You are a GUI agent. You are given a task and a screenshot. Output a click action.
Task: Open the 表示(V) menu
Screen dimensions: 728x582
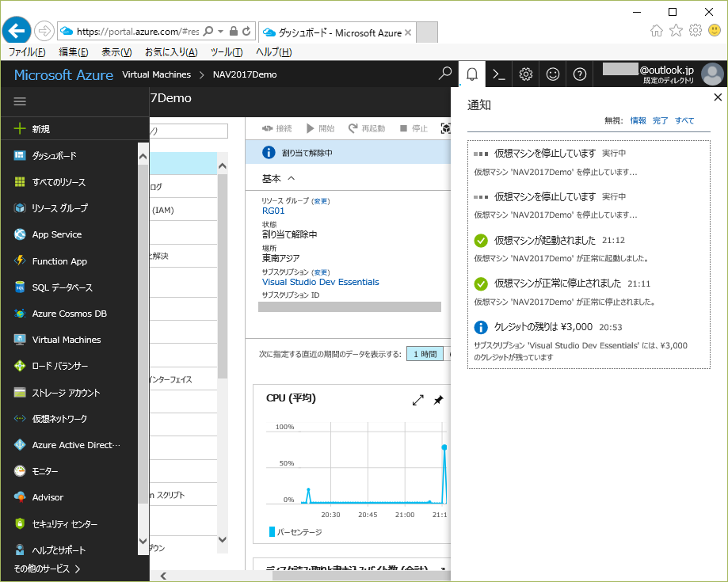tap(116, 52)
